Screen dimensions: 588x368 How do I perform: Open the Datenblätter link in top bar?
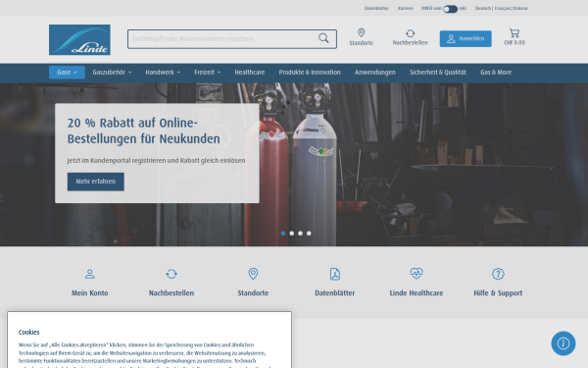pyautogui.click(x=376, y=8)
